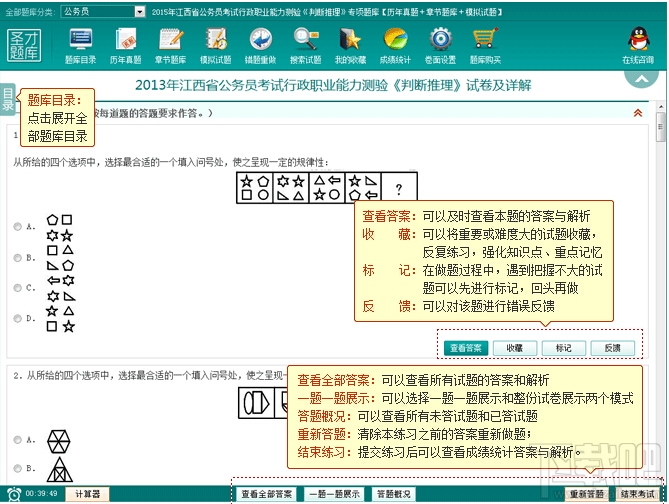The image size is (669, 504).
Task: Click the 在线咨询 QQ penguin icon
Action: (x=638, y=45)
